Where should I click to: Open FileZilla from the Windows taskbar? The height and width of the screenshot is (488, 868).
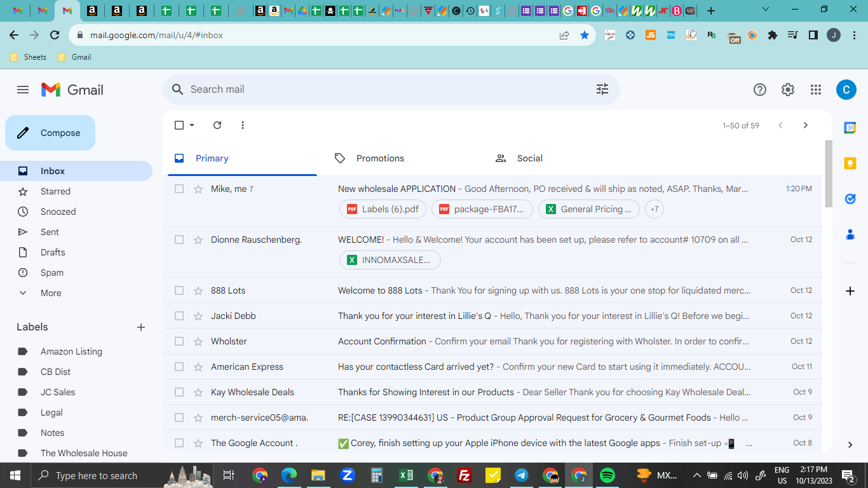coord(465,475)
